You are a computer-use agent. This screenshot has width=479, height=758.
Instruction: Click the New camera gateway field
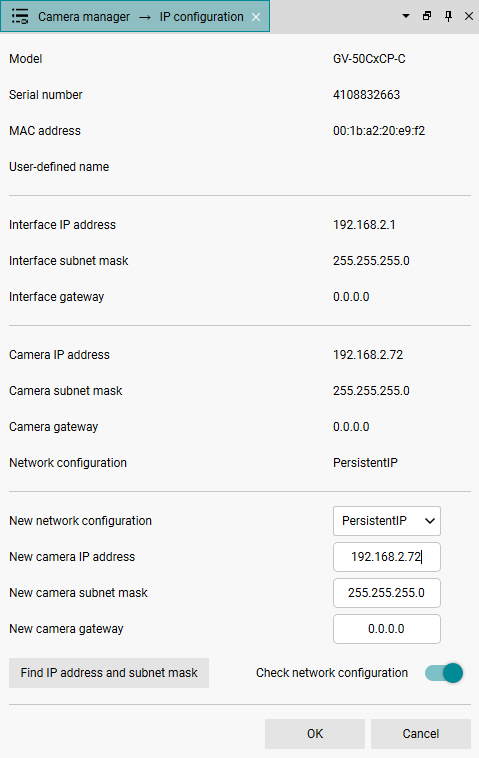coord(387,629)
